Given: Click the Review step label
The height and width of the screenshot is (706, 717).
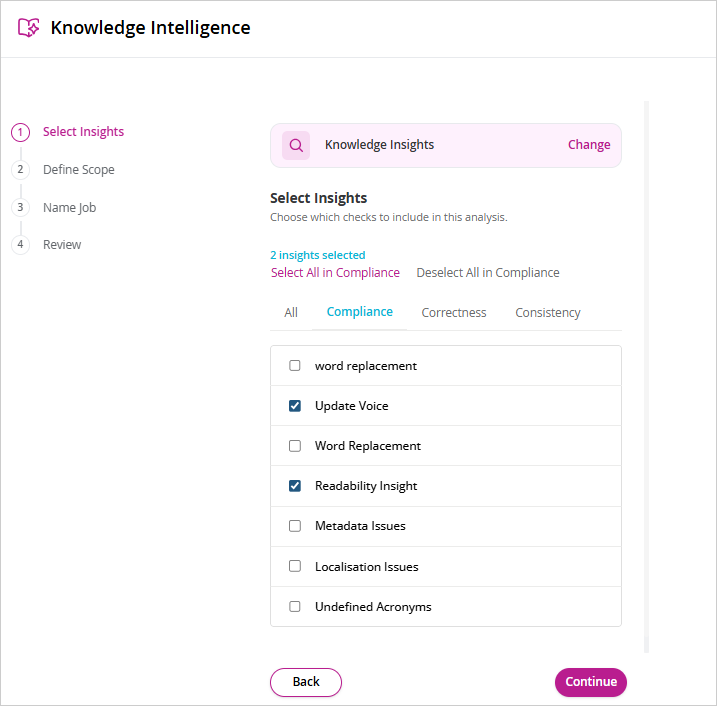Looking at the screenshot, I should 62,245.
